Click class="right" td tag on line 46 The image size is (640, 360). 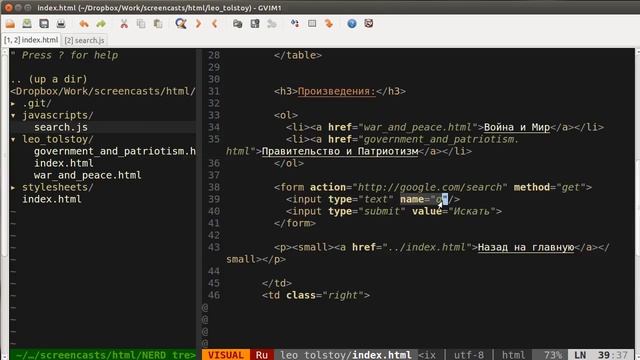pyautogui.click(x=316, y=295)
